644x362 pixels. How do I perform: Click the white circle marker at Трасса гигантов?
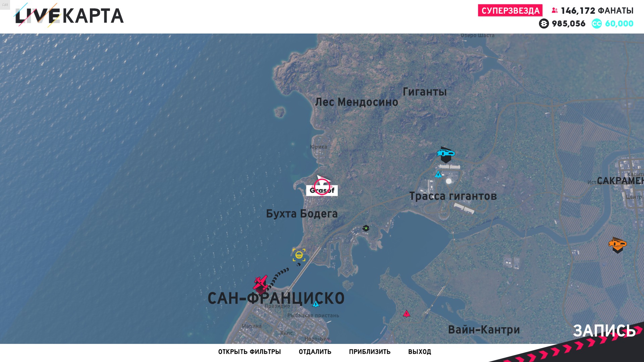point(449,181)
